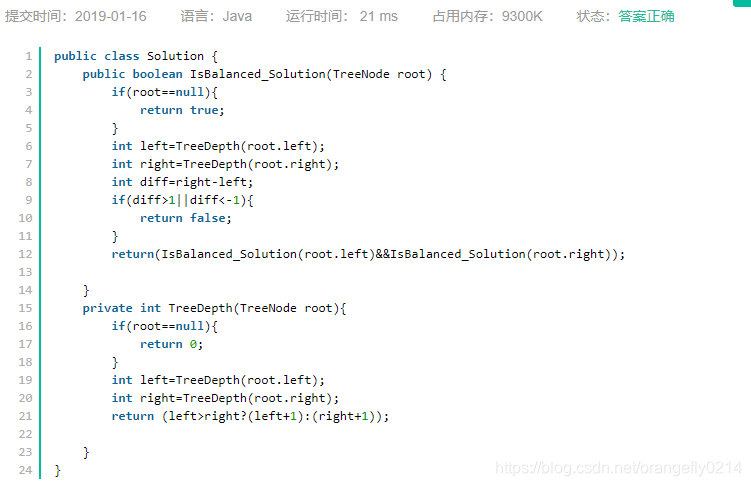This screenshot has height=486, width=751.
Task: Click the green 答案正确 status text
Action: pyautogui.click(x=646, y=16)
